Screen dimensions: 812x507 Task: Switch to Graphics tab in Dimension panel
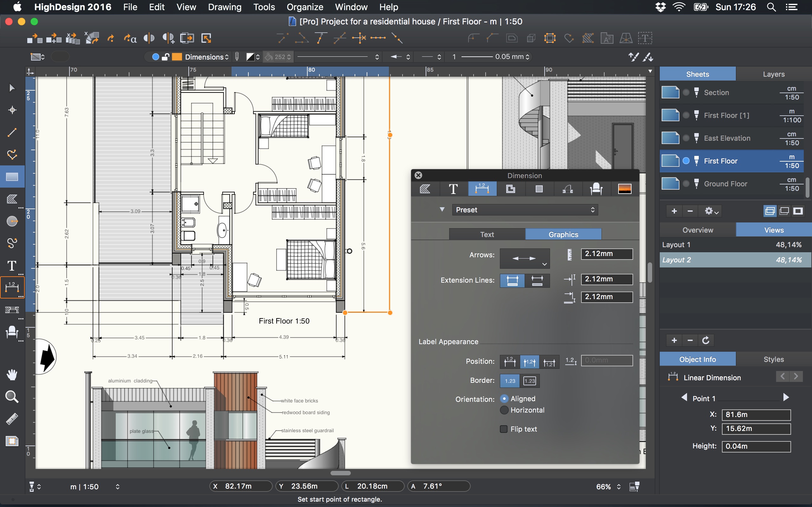(562, 235)
